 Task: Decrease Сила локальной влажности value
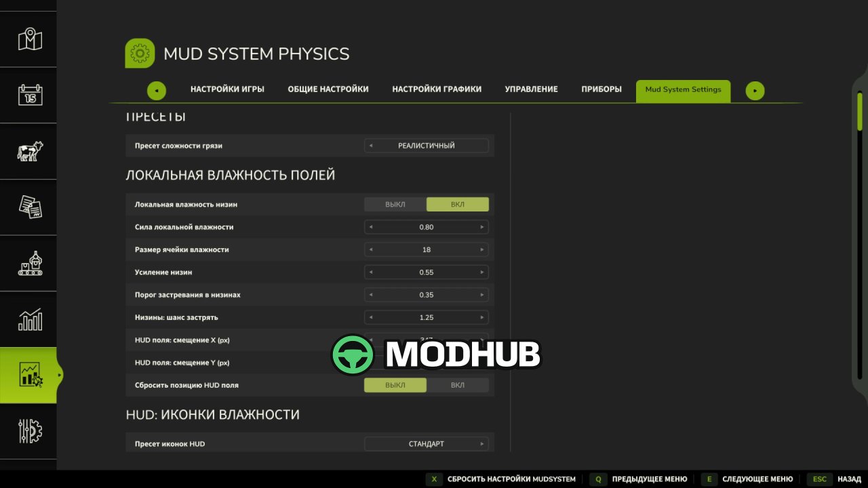pyautogui.click(x=371, y=227)
